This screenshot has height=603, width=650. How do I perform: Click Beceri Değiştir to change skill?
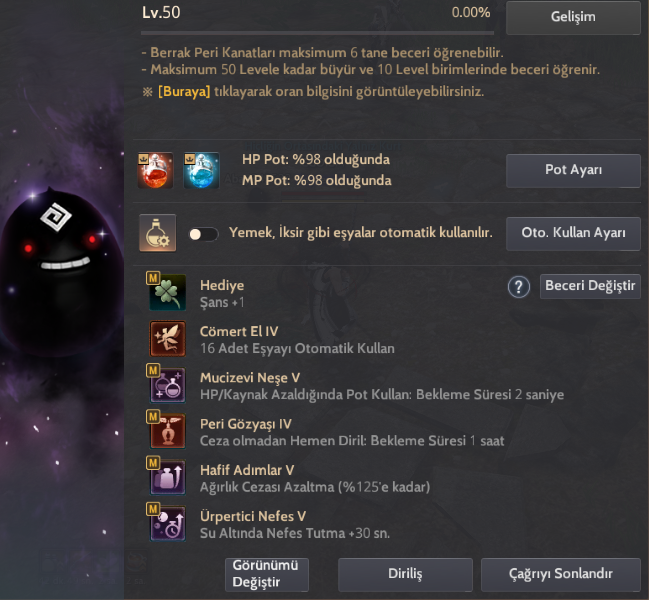pos(590,286)
